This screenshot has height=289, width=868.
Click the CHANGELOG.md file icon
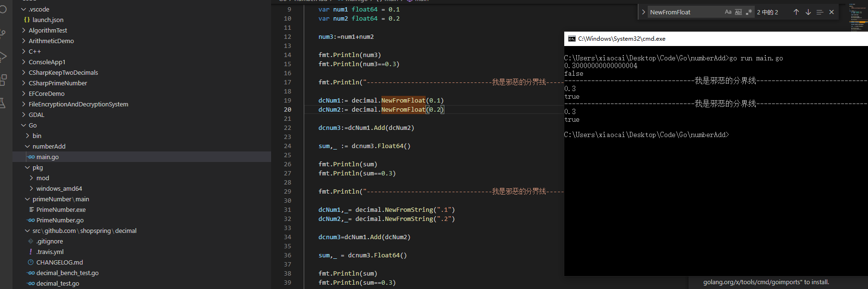click(31, 262)
